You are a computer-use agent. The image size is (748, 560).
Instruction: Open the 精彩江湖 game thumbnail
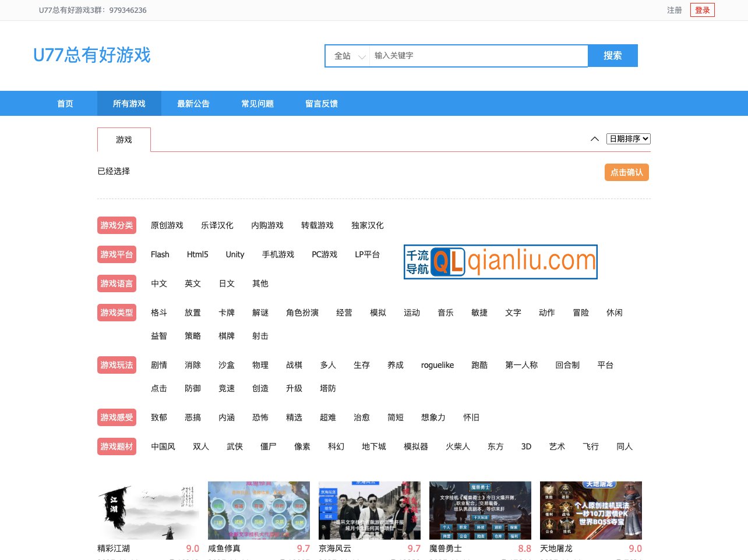(x=147, y=510)
